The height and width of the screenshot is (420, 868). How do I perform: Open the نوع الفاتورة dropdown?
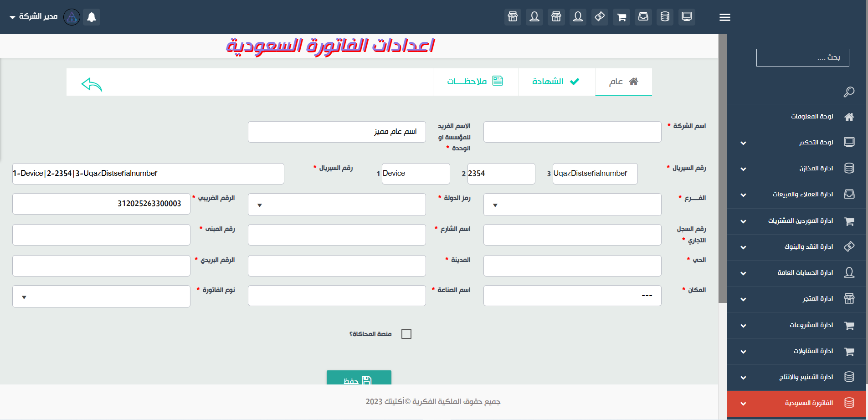(101, 296)
